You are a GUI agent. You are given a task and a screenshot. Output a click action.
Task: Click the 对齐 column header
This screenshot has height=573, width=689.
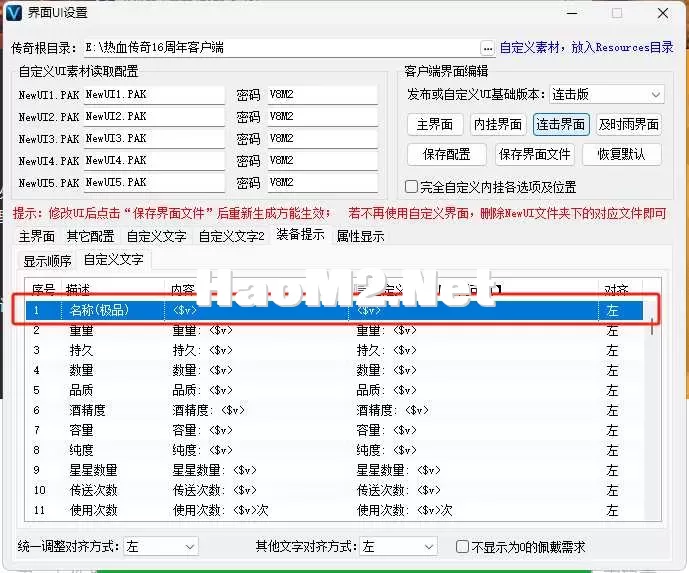coord(620,289)
